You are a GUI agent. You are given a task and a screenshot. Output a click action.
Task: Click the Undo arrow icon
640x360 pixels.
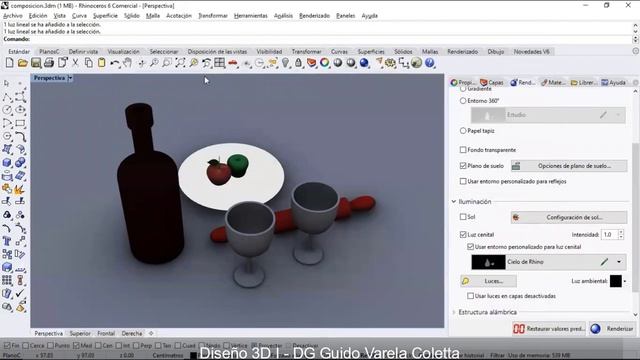click(115, 63)
